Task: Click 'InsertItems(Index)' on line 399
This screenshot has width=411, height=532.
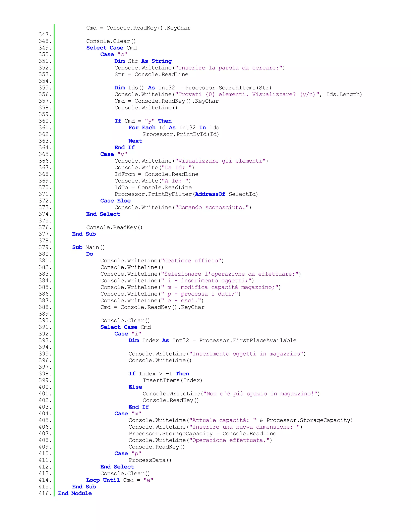Action: pyautogui.click(x=173, y=380)
